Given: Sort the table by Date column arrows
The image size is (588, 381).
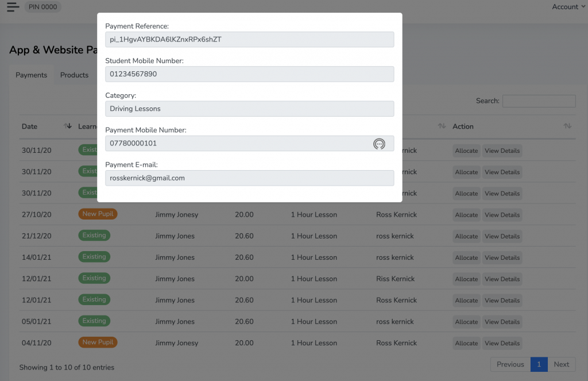Looking at the screenshot, I should point(67,126).
